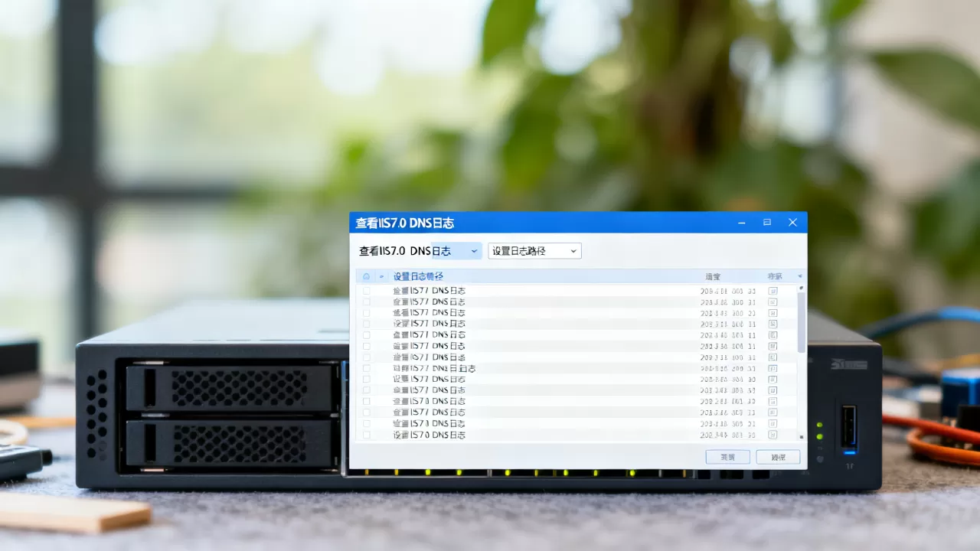The width and height of the screenshot is (980, 551).
Task: Open the detail icon of the first log row
Action: (773, 291)
